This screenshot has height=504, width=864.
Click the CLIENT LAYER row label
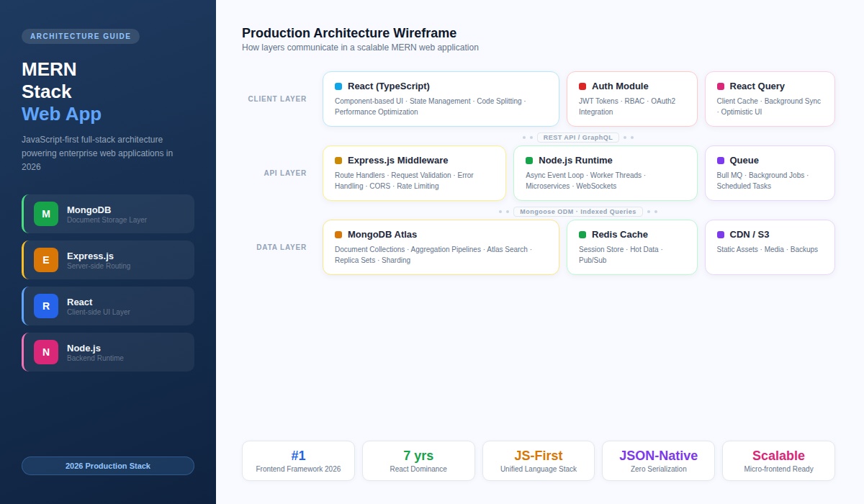(277, 99)
